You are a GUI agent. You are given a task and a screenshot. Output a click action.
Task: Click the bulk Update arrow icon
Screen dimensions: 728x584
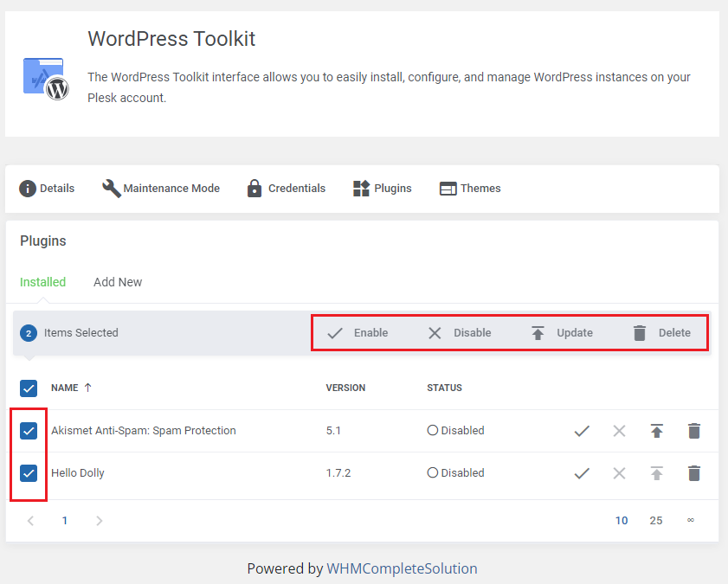(538, 333)
